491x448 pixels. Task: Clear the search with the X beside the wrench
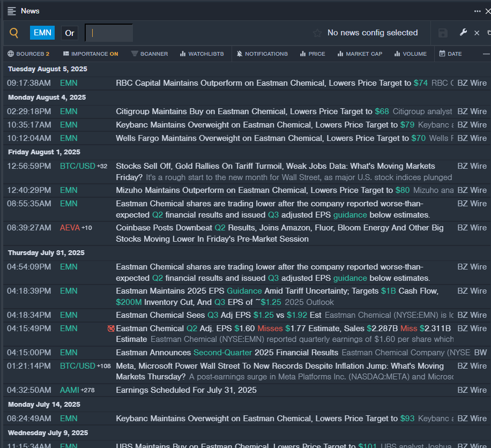pos(477,33)
